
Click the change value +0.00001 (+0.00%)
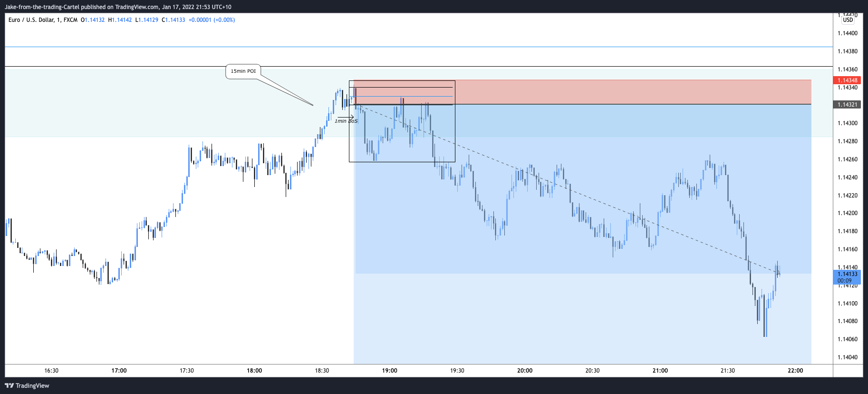coord(212,20)
